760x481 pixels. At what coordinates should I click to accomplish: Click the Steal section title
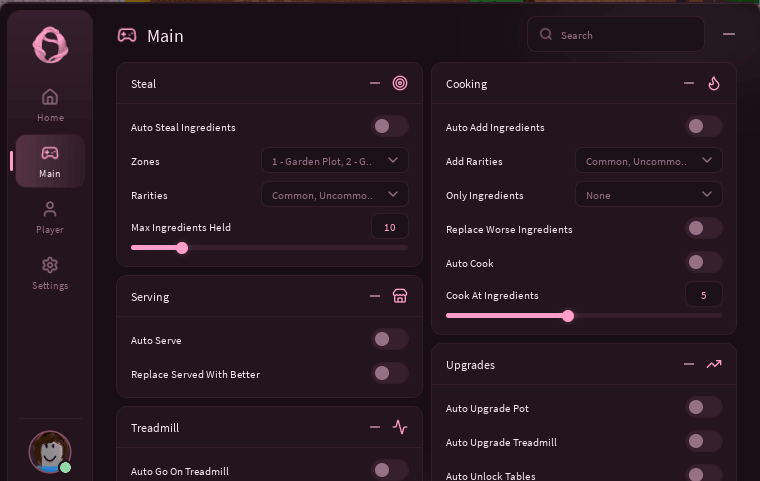coord(143,84)
